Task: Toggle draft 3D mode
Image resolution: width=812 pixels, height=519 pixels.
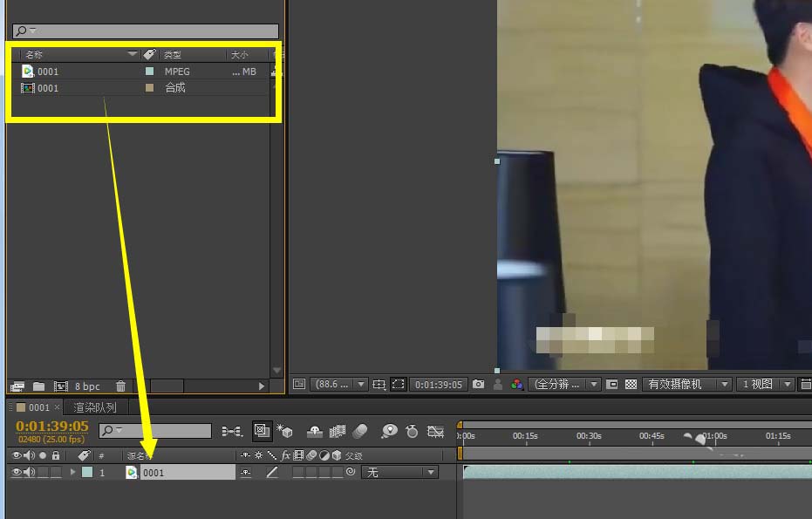Action: click(284, 431)
